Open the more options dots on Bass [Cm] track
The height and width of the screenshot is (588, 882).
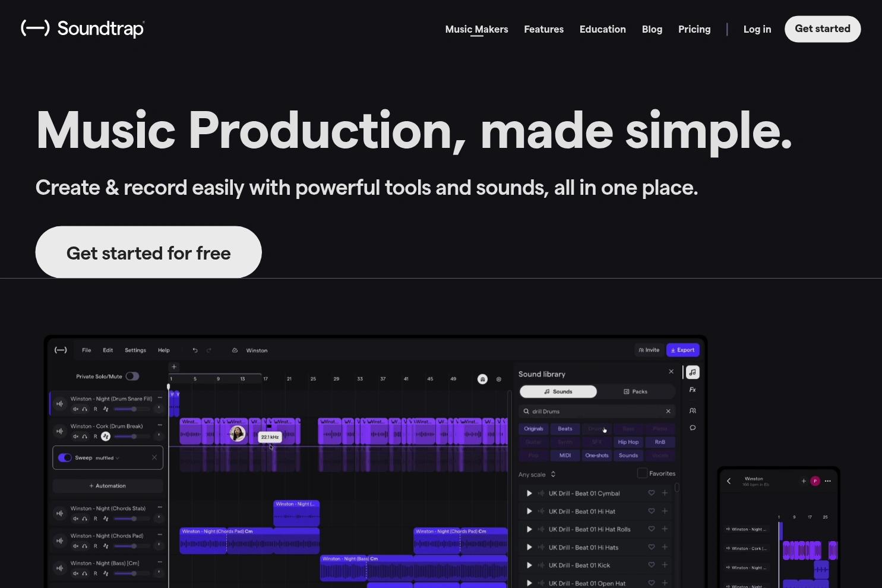point(160,562)
